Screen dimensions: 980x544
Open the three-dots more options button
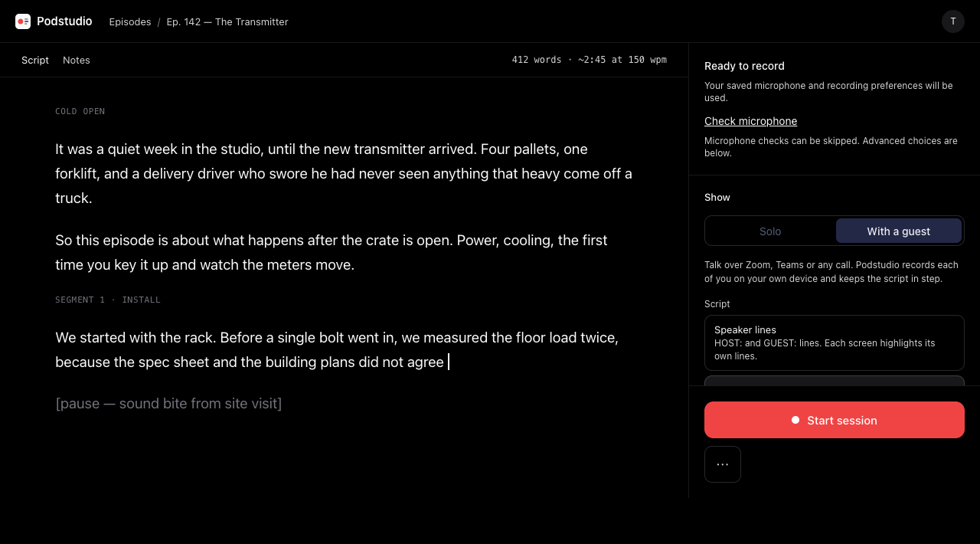tap(723, 464)
